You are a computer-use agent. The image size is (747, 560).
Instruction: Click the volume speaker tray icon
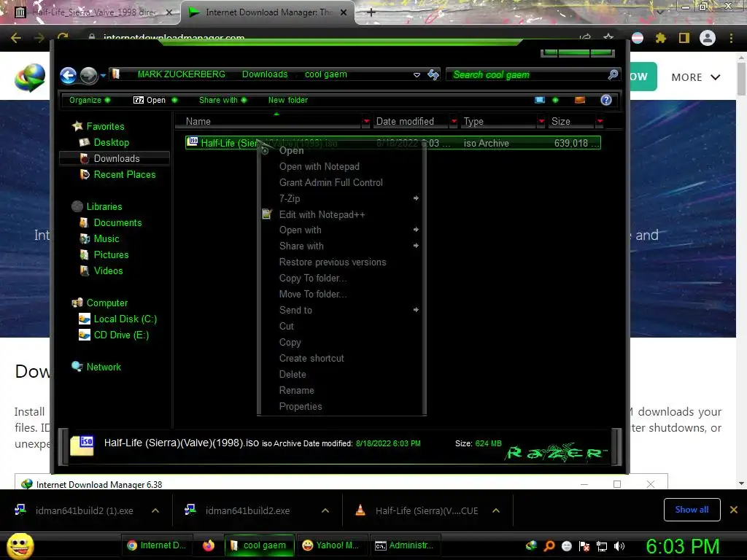pos(619,546)
